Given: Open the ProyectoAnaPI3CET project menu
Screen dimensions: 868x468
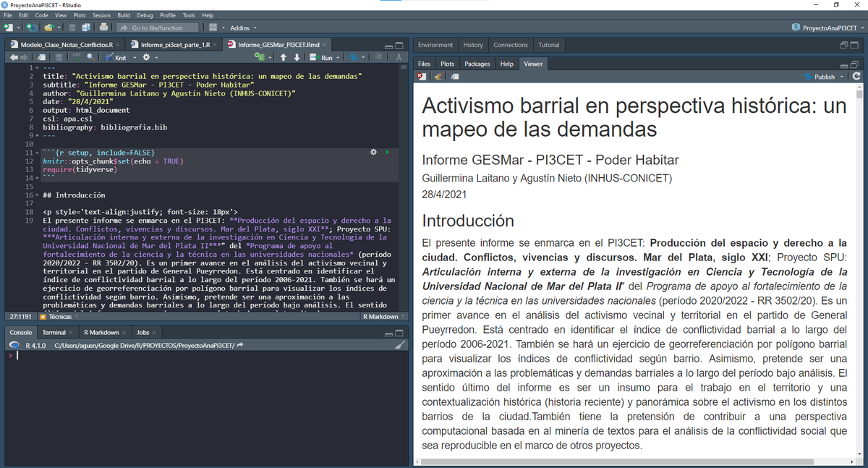Looking at the screenshot, I should pos(829,27).
